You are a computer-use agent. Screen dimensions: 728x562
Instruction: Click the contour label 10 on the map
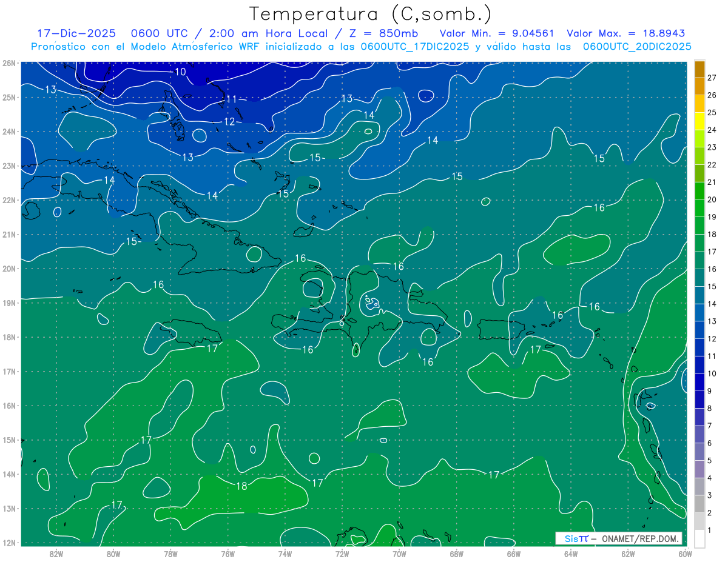click(180, 72)
